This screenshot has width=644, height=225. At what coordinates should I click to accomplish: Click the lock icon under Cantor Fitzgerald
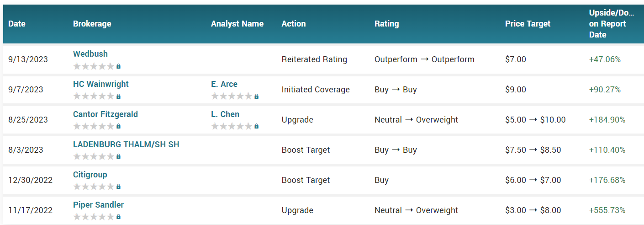coord(118,127)
